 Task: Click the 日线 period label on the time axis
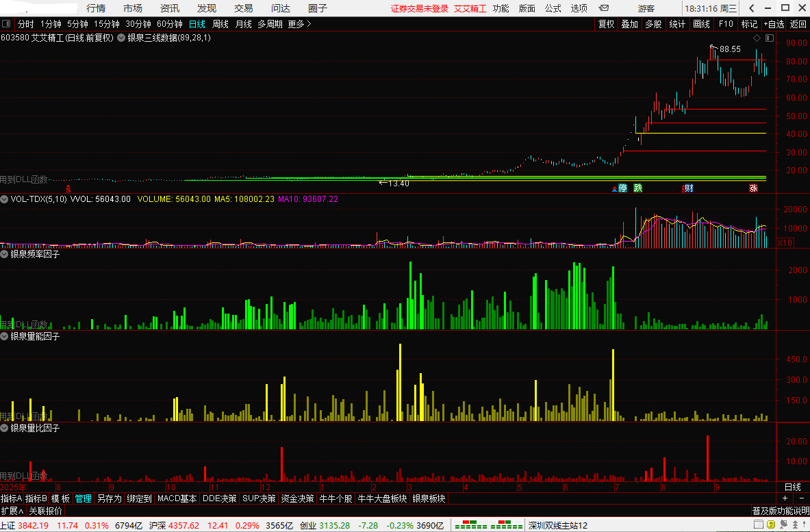792,487
